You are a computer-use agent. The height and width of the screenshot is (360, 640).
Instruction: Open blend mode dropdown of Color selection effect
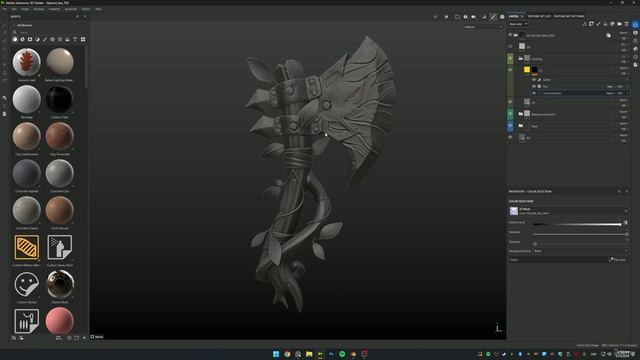611,93
